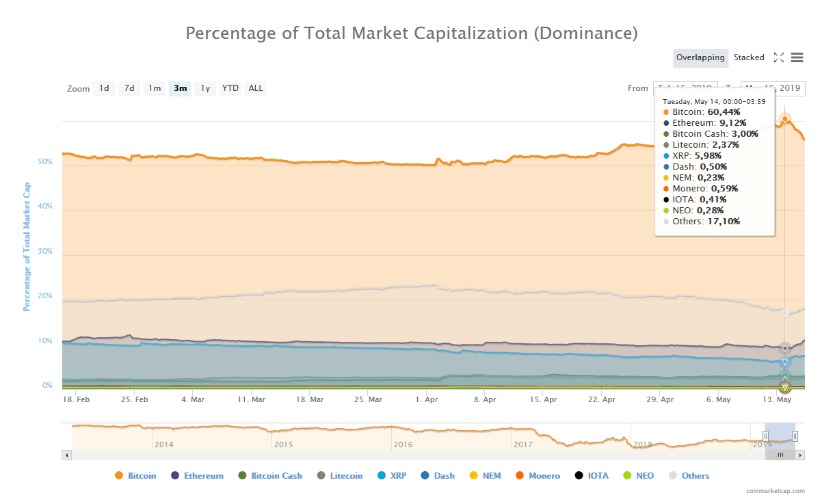Click the navigator right scroll arrow

click(x=800, y=455)
